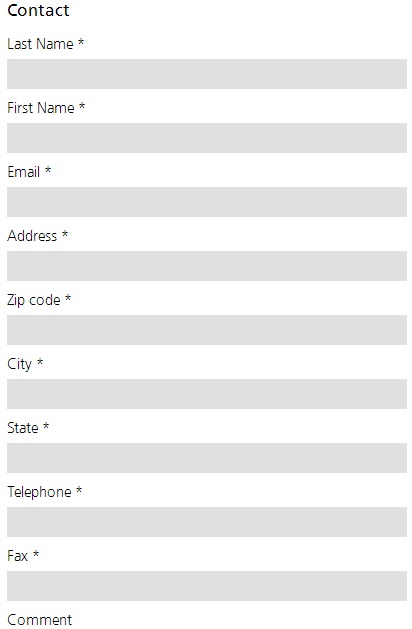Select the Email input field

[207, 202]
